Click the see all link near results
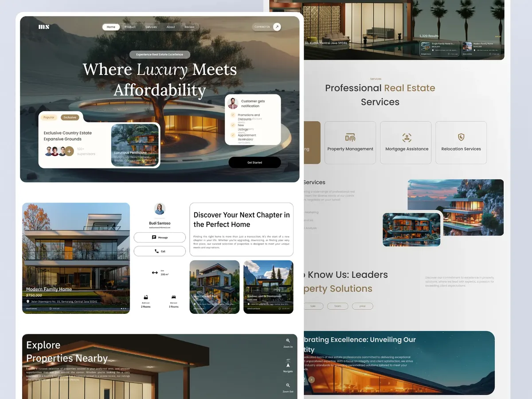The width and height of the screenshot is (532, 399). 498,36
